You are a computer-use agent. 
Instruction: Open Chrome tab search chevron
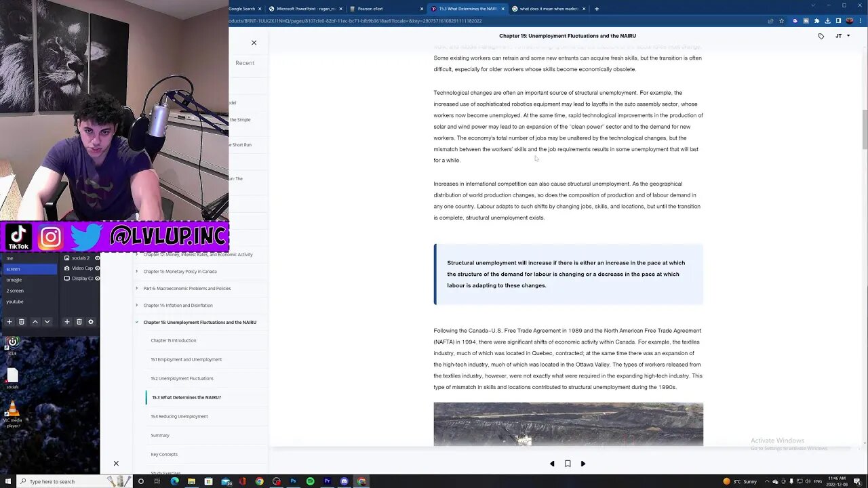[812, 5]
